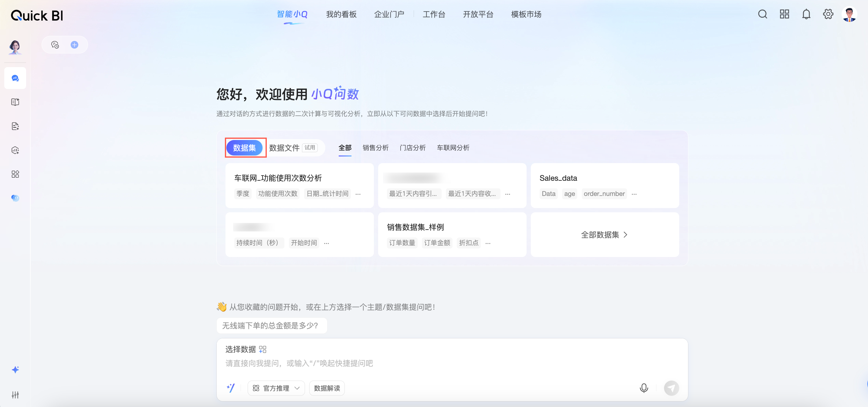Viewport: 868px width, 407px height.
Task: Open 我的看板 top menu
Action: click(341, 14)
